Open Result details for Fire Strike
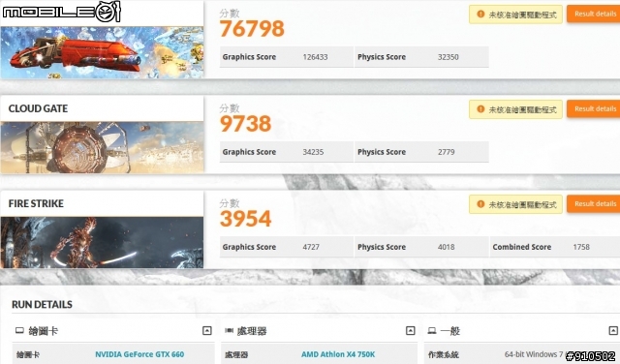 [594, 204]
